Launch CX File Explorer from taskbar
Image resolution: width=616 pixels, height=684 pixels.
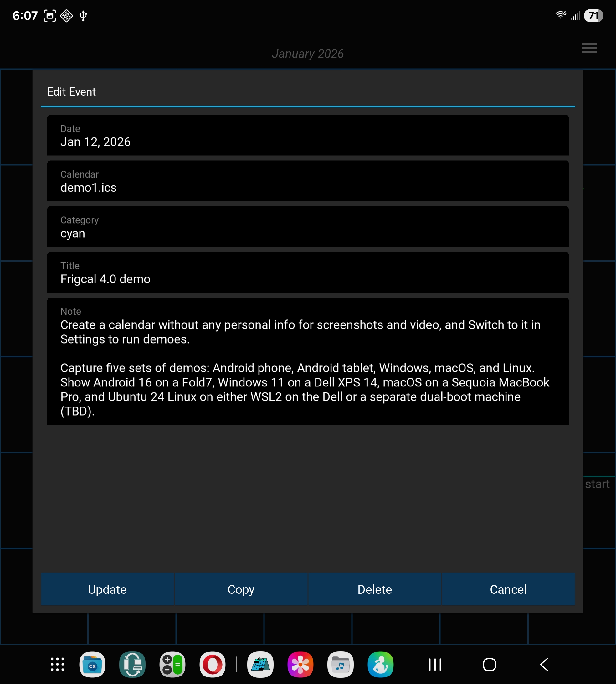(92, 664)
